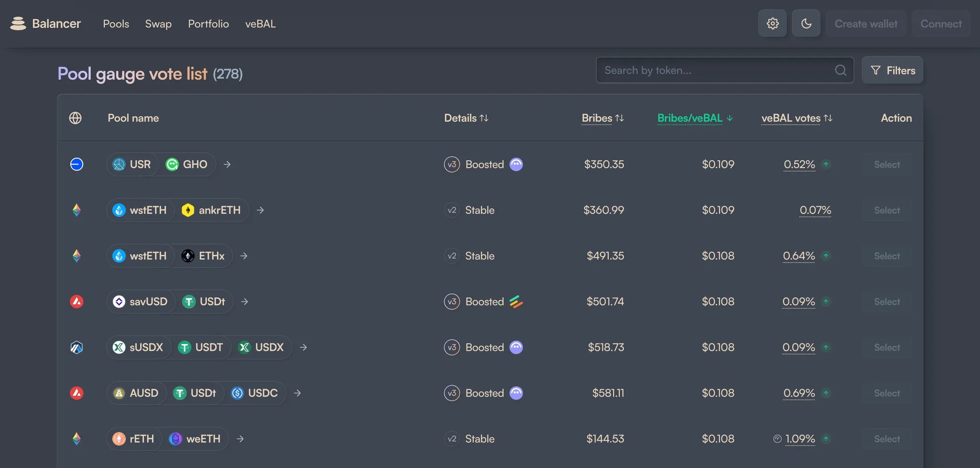Select the sUSDX/USDT/USDX pool

[887, 347]
